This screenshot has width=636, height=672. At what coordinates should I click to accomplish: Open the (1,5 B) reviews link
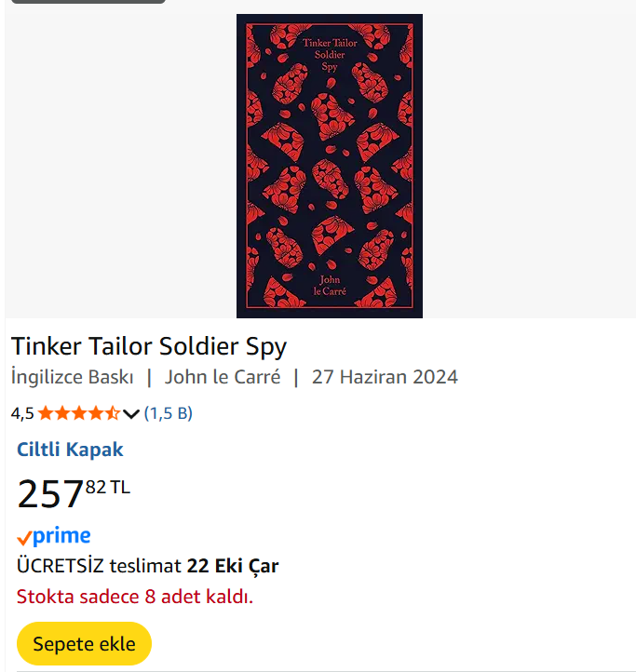pos(169,413)
